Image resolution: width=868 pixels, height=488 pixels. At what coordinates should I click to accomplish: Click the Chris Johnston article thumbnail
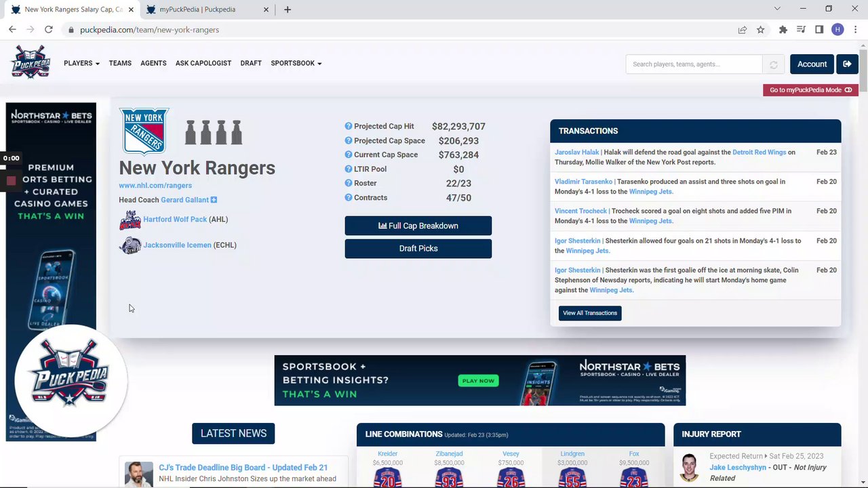[138, 474]
